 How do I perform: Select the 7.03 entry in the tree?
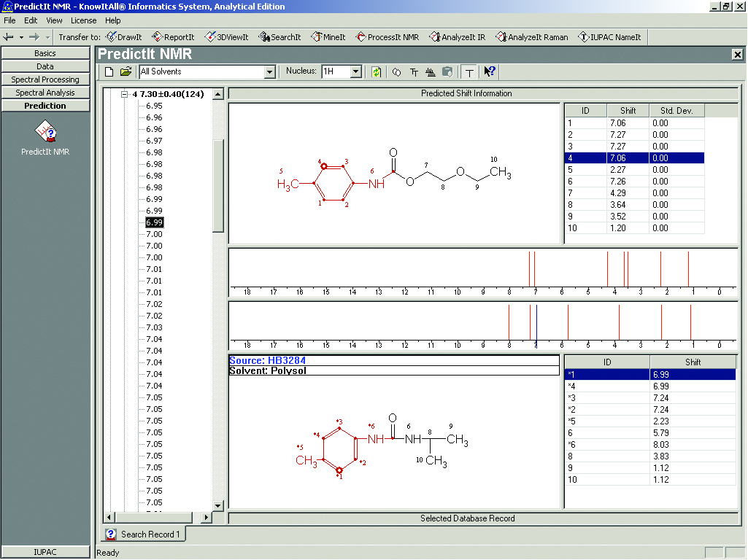[x=154, y=327]
